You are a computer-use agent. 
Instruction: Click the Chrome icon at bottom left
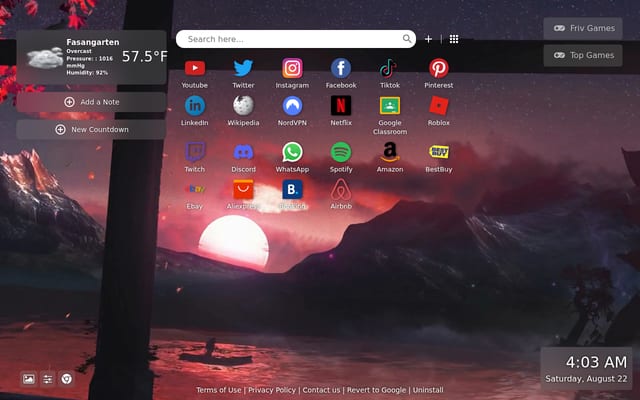point(67,379)
